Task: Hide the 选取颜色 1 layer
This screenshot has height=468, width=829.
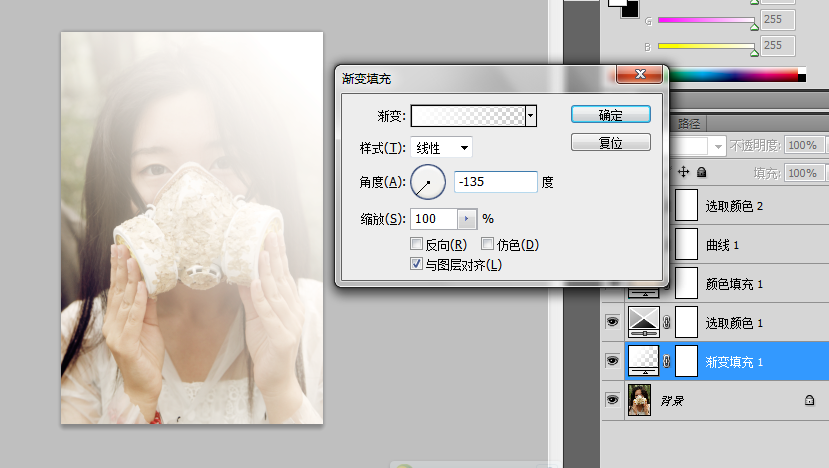Action: pyautogui.click(x=612, y=322)
